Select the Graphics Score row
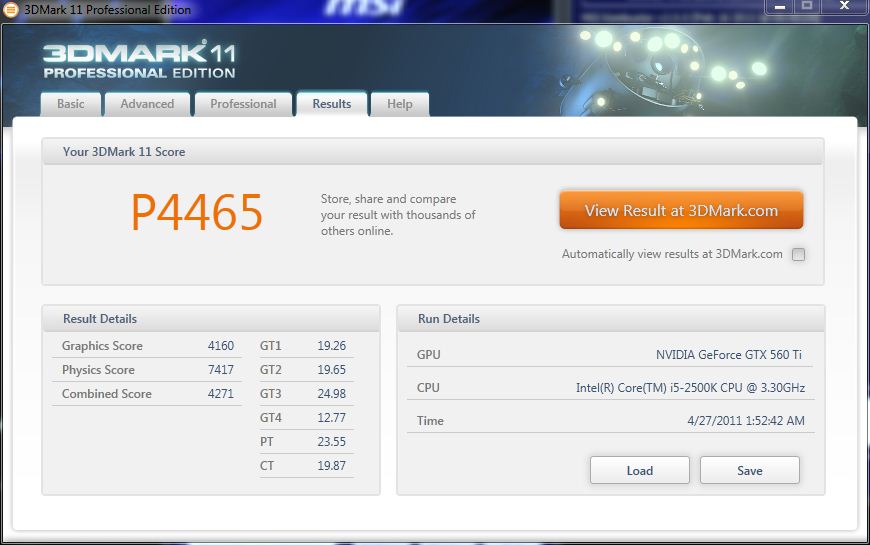 147,346
